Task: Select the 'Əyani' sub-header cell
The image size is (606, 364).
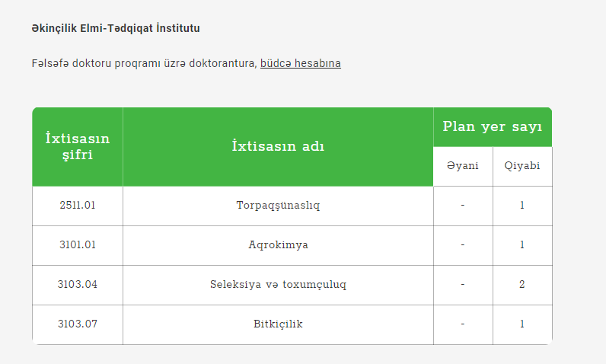Action: [463, 166]
